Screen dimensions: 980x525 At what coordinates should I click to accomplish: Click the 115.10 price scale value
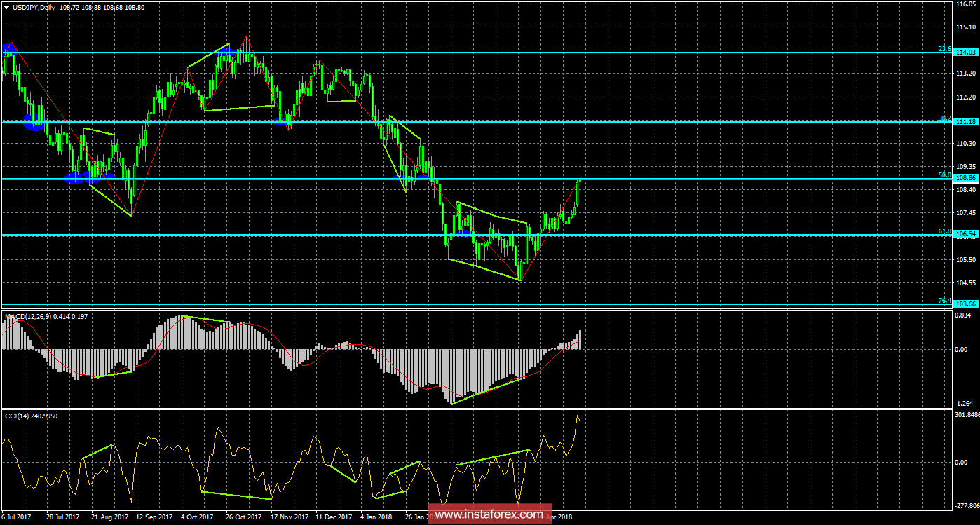(967, 27)
